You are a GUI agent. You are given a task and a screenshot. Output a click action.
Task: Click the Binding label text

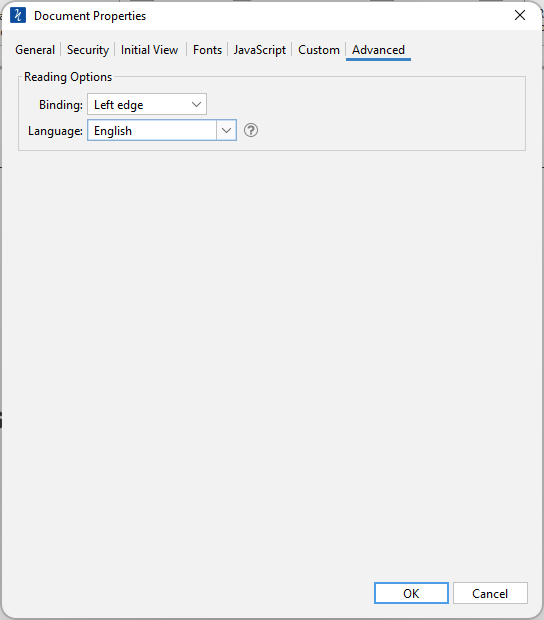[61, 105]
